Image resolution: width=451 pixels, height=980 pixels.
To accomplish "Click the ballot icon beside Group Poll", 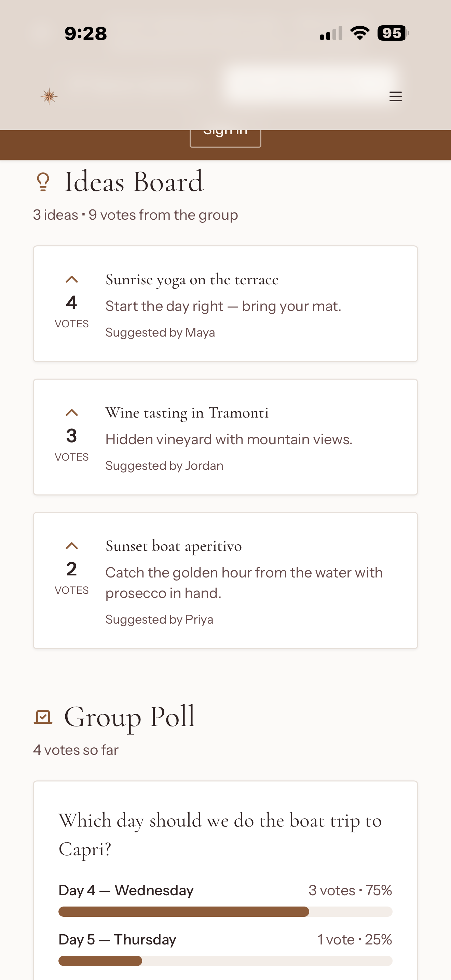I will pos(43,717).
